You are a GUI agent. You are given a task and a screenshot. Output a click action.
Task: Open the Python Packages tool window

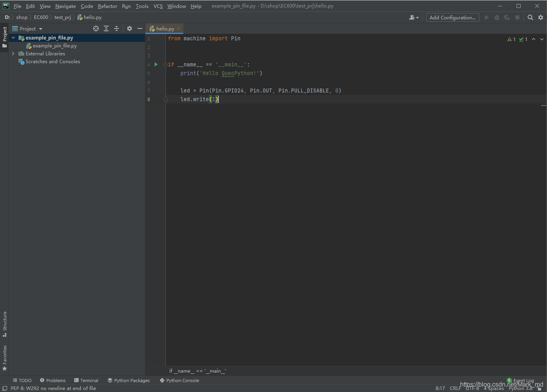point(129,381)
